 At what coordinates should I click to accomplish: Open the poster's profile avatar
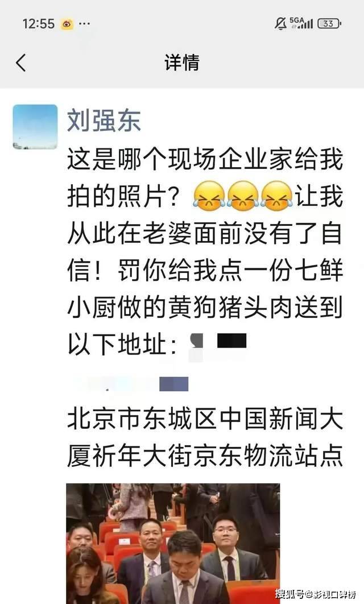coord(35,127)
